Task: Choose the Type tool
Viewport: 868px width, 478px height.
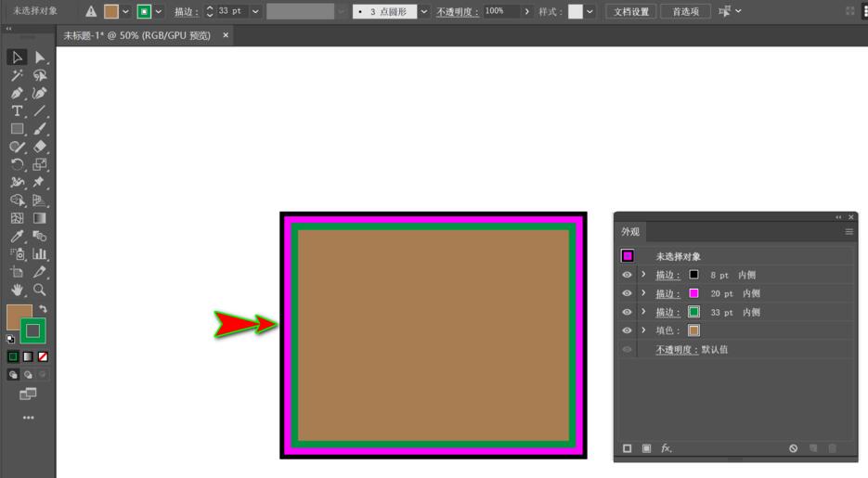Action: point(17,110)
